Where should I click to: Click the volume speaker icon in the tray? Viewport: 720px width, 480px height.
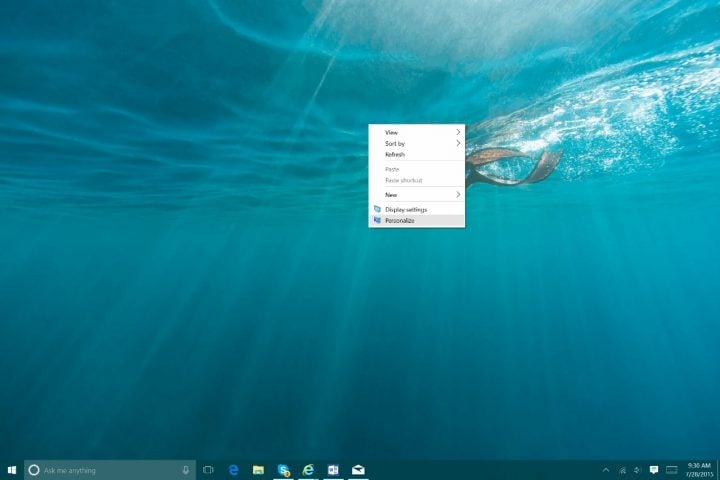click(637, 470)
